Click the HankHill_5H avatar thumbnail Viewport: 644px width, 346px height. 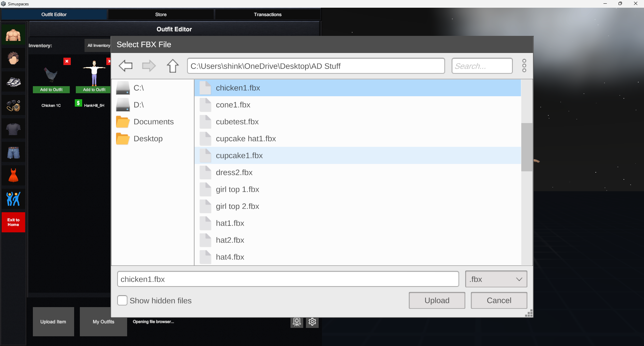click(94, 73)
